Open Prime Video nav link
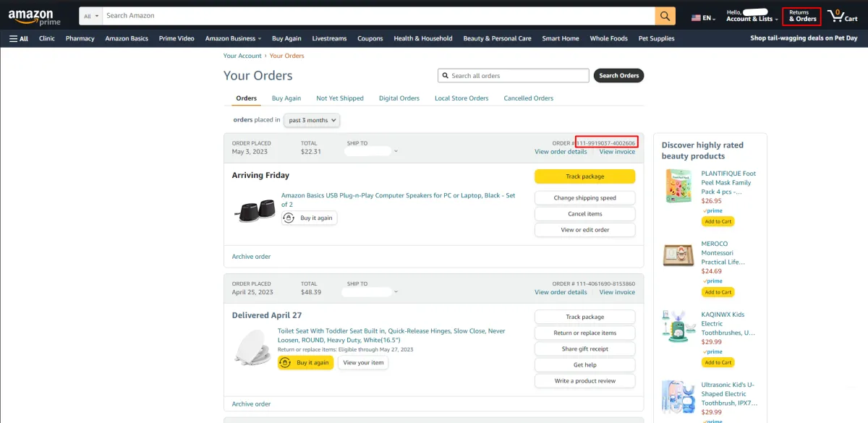The height and width of the screenshot is (423, 868). (176, 38)
